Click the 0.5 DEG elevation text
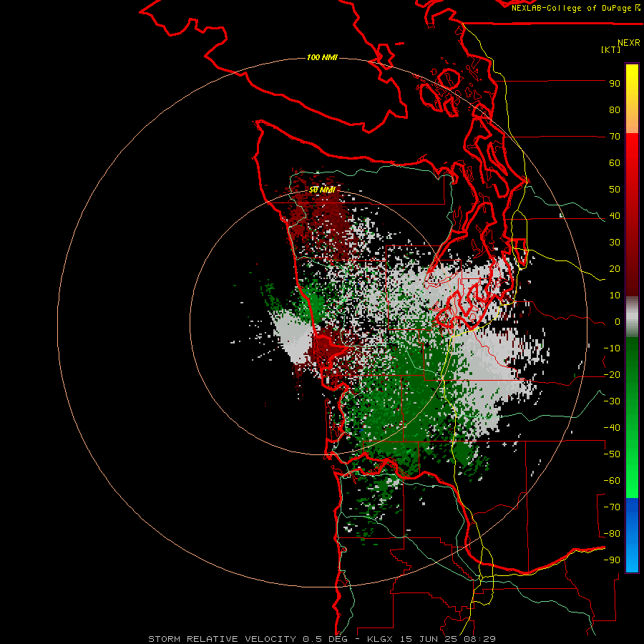This screenshot has height=644, width=644. pos(326,639)
